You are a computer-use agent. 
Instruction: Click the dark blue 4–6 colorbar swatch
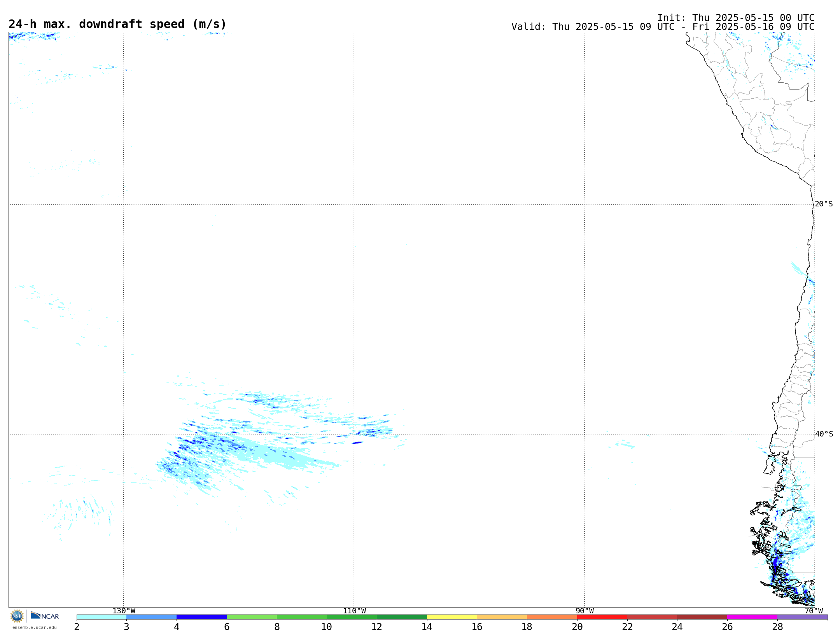[x=202, y=617]
